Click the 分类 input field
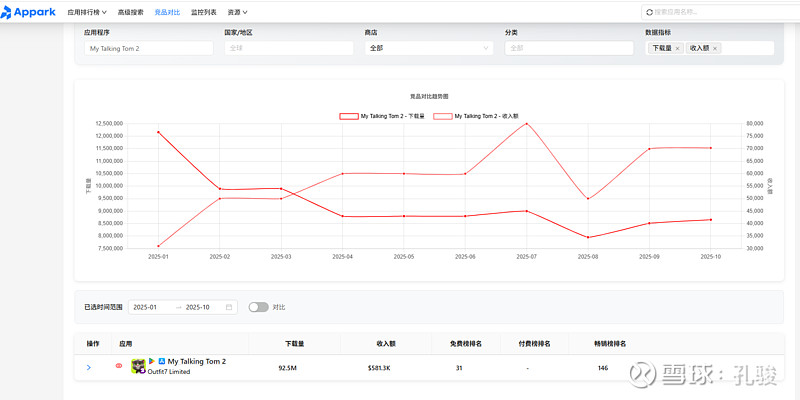The image size is (800, 400). pos(569,48)
